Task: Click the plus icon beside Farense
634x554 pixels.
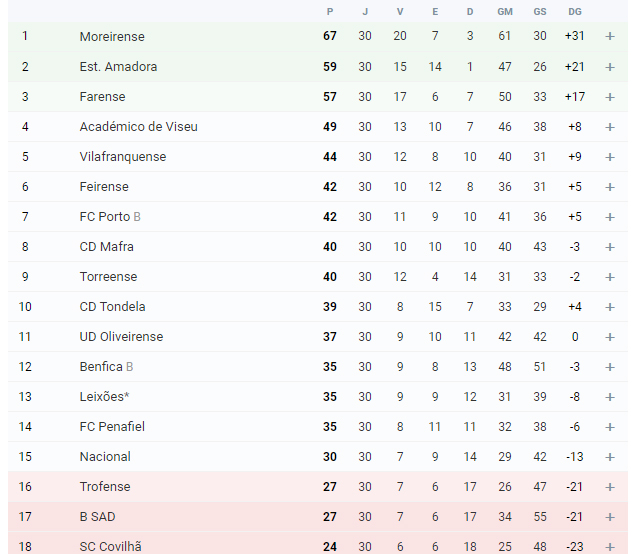Action: 610,97
